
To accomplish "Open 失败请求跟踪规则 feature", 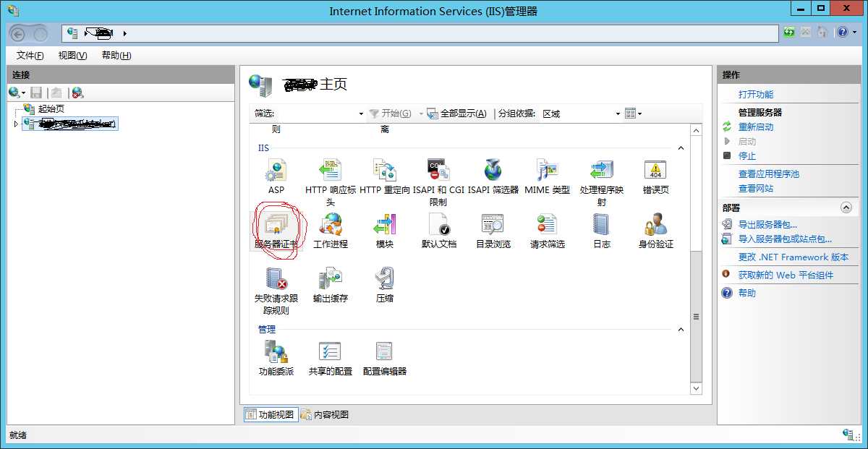I will 276,291.
